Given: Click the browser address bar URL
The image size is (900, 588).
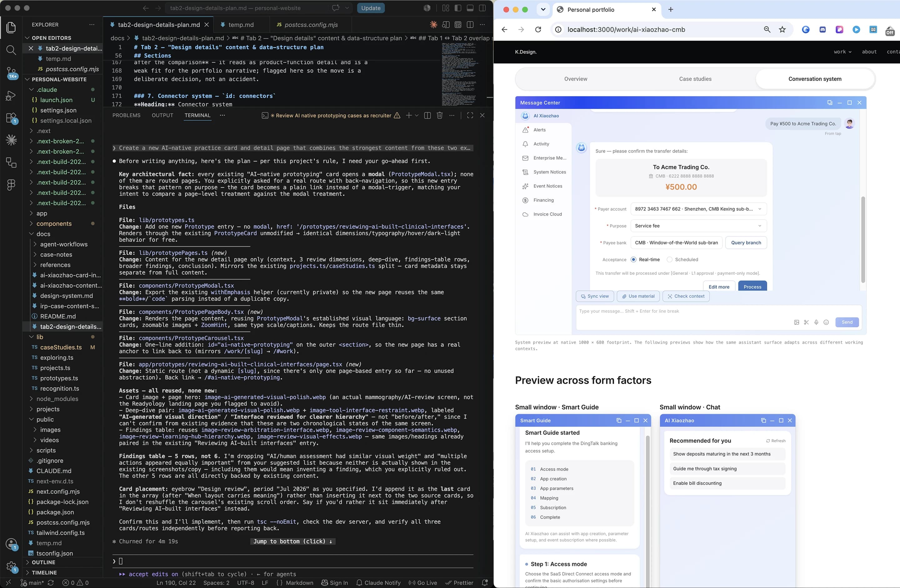Looking at the screenshot, I should click(x=626, y=29).
